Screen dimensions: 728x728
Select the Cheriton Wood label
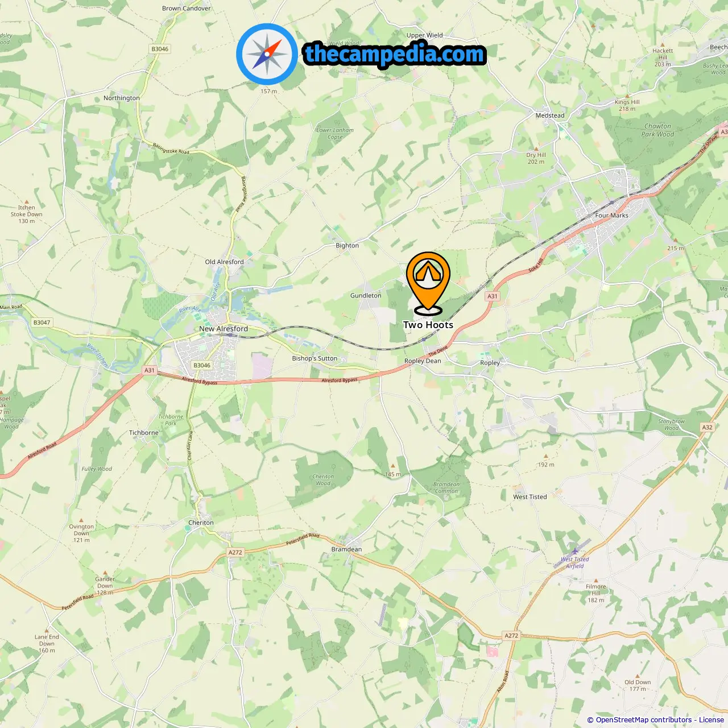coord(323,480)
